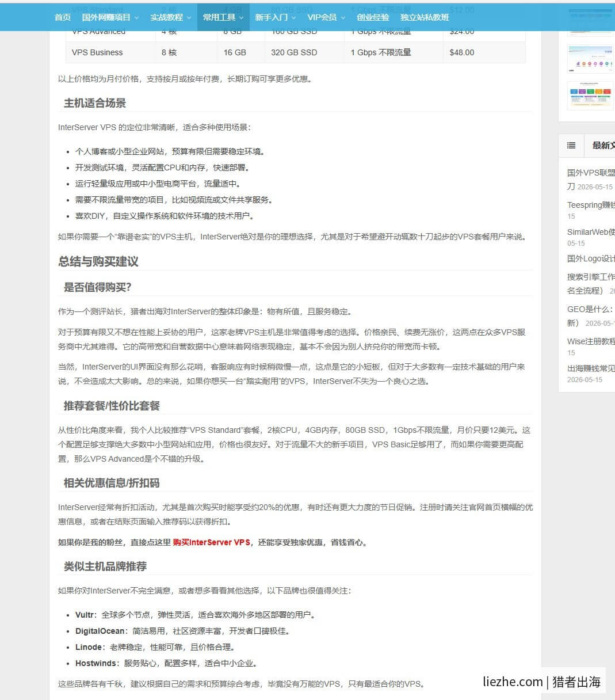The width and height of the screenshot is (615, 700).
Task: Click the 推荐套餐/性价比套餐 heading
Action: 112,406
